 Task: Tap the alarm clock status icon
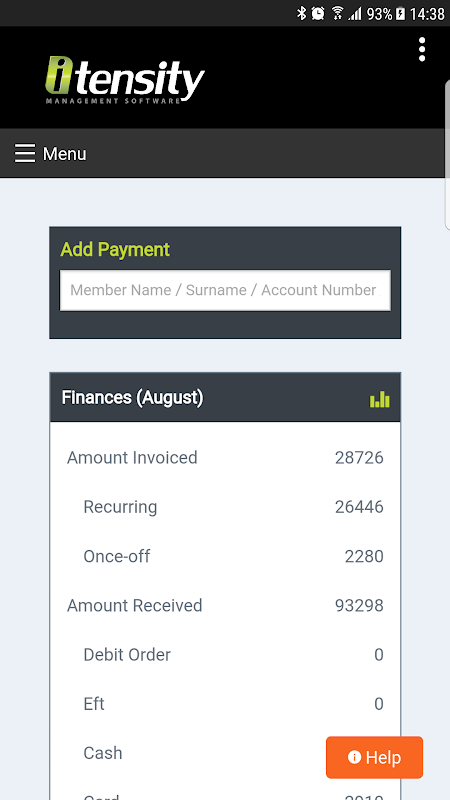318,13
